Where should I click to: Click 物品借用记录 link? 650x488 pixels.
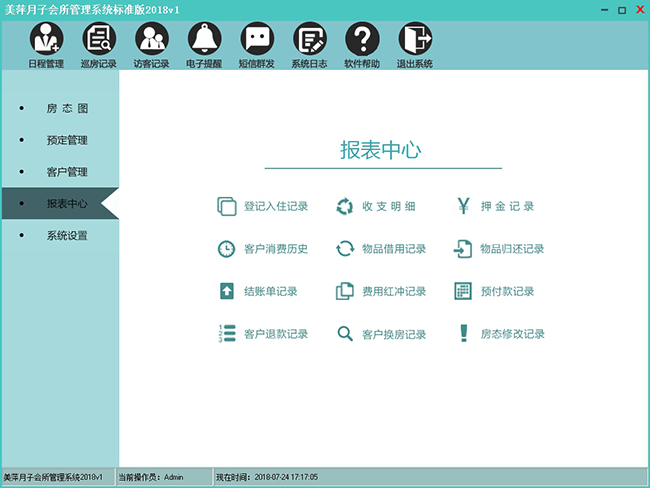pyautogui.click(x=394, y=249)
